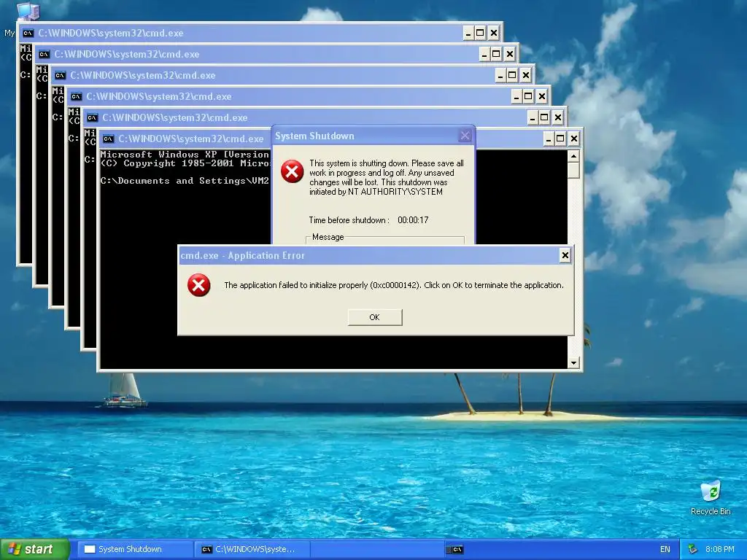The height and width of the screenshot is (560, 747).
Task: Click OK in the Application Error dialog
Action: coord(375,317)
